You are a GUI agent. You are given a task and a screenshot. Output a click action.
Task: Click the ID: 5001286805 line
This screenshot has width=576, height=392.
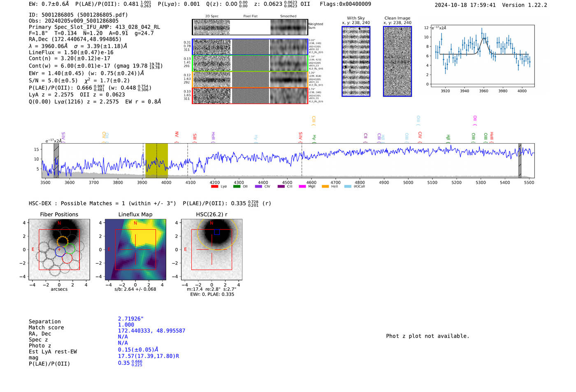[78, 15]
